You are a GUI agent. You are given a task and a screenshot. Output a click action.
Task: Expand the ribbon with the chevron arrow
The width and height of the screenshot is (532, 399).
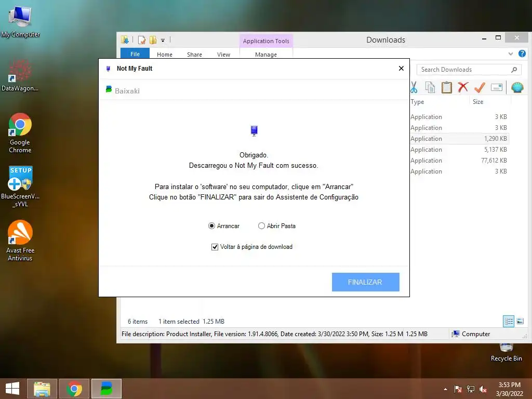(x=511, y=54)
